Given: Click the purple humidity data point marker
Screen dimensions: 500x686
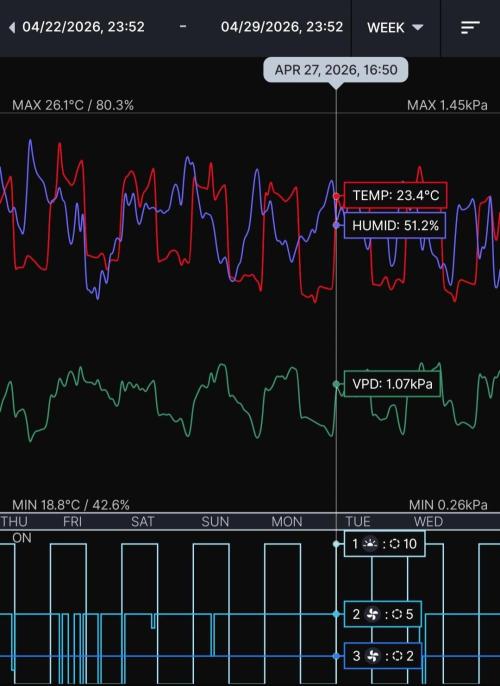Looking at the screenshot, I should pos(336,225).
